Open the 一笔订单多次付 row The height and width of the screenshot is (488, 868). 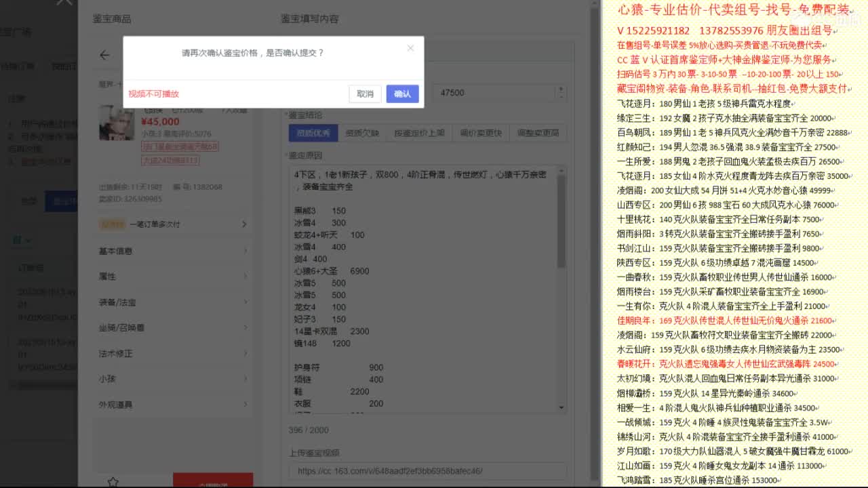click(x=173, y=224)
